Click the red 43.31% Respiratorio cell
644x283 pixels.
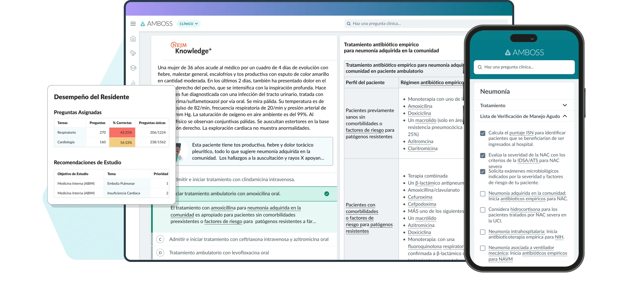[122, 132]
